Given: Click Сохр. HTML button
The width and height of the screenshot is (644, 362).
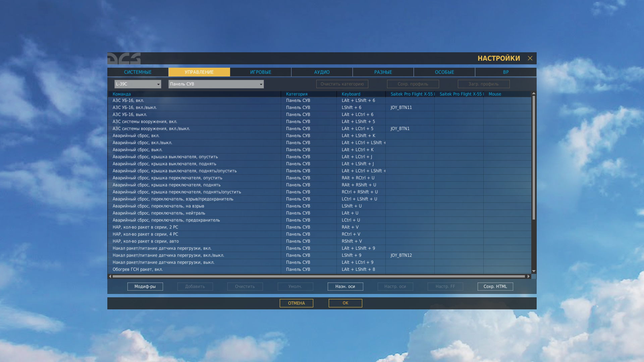Looking at the screenshot, I should [x=495, y=287].
